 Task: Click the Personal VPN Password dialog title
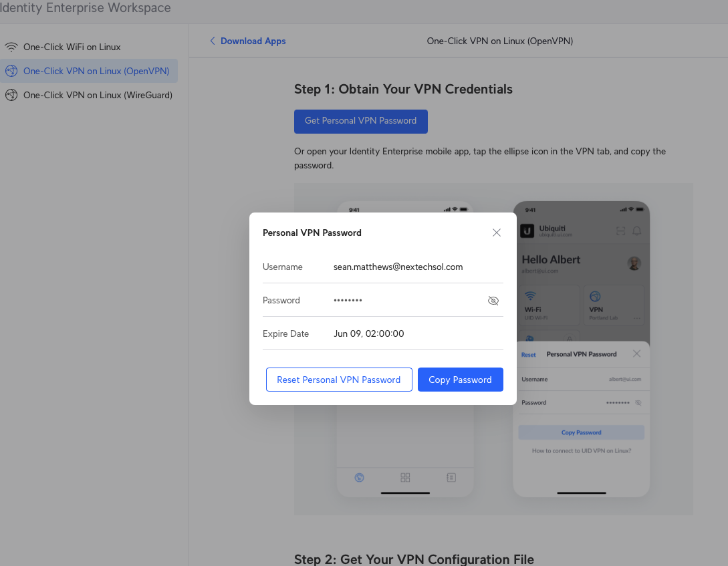[x=312, y=233]
